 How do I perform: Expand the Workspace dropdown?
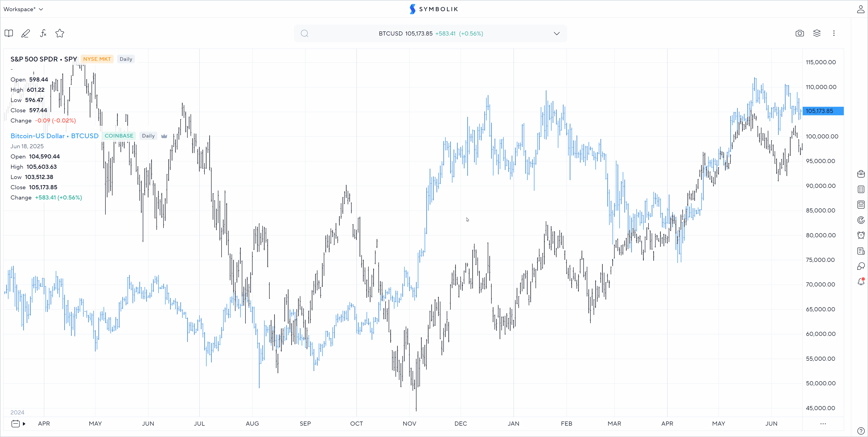[x=23, y=9]
